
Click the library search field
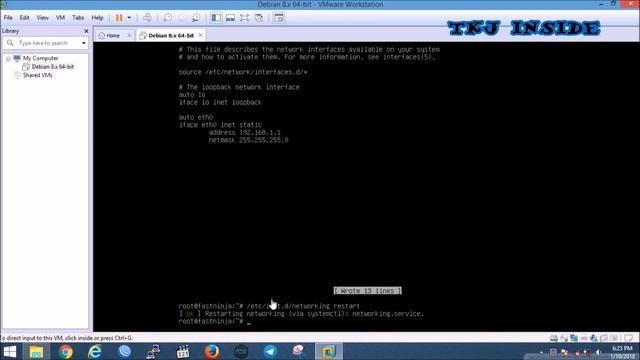[x=45, y=43]
